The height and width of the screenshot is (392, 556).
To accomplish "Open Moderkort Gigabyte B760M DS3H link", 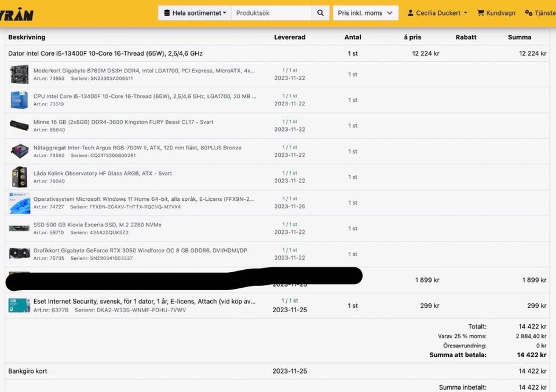I will point(144,71).
